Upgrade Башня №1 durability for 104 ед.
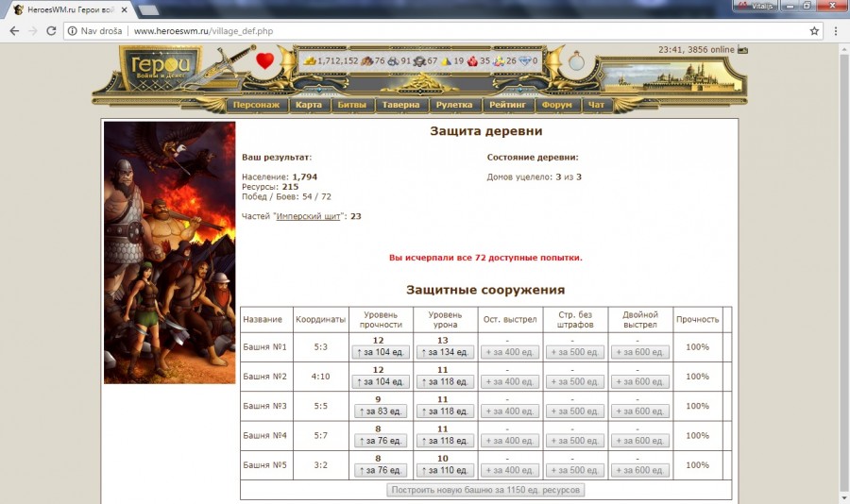 point(381,352)
